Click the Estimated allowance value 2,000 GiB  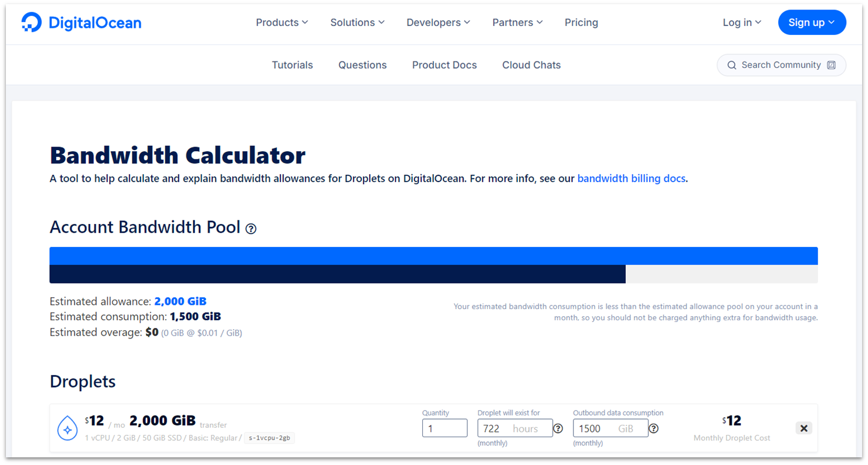pyautogui.click(x=180, y=301)
